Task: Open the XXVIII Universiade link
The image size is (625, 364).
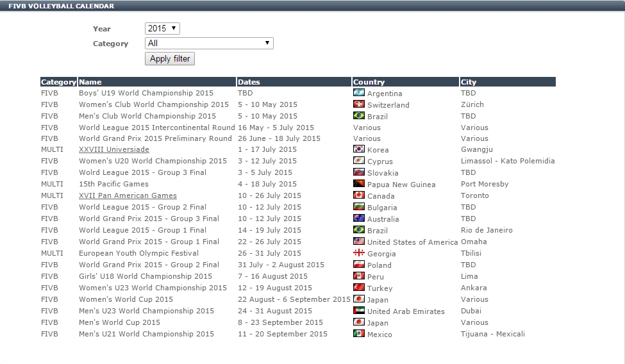Action: click(x=114, y=149)
